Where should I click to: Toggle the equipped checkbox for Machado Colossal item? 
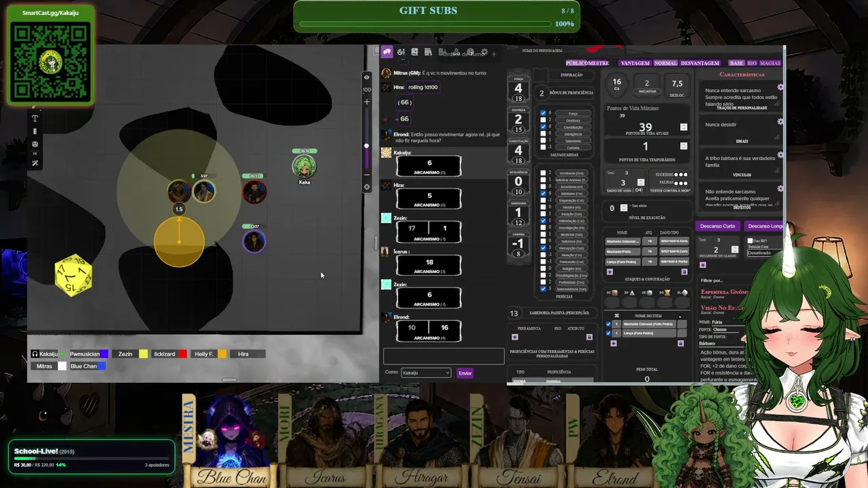[x=608, y=324]
